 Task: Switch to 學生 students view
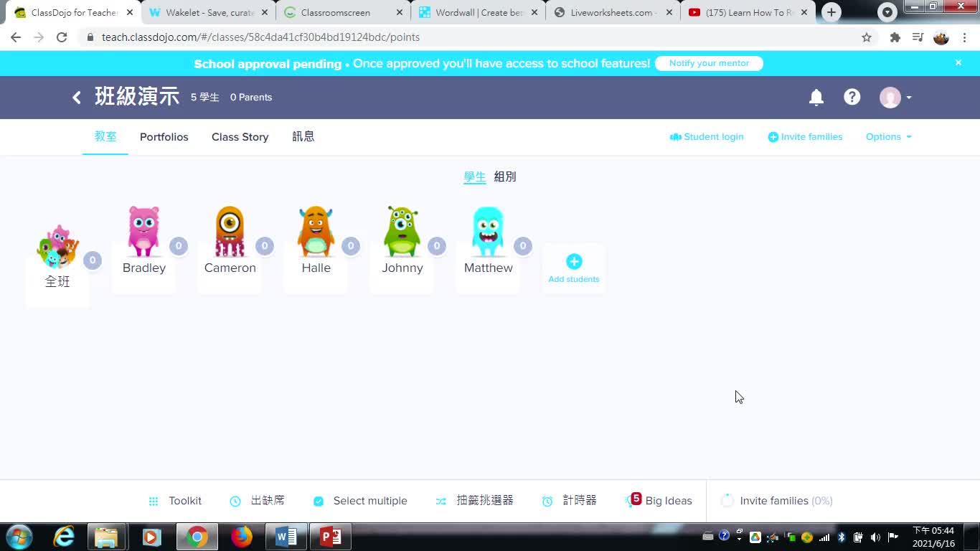pyautogui.click(x=475, y=176)
